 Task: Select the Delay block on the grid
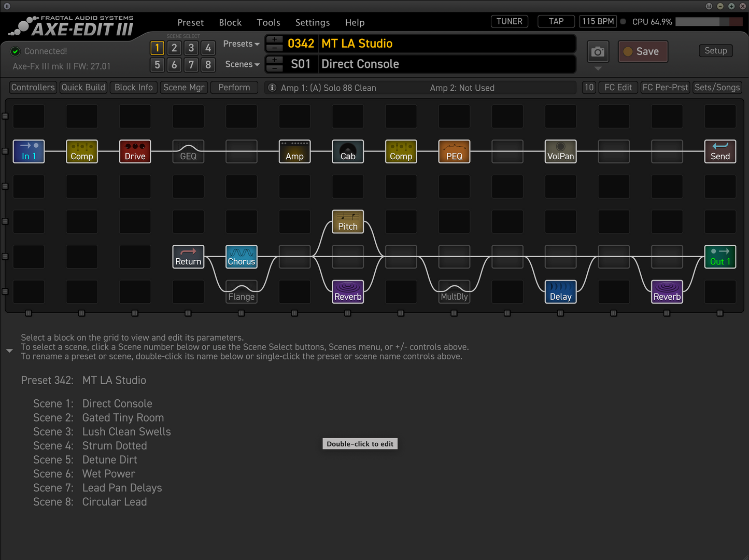(560, 291)
